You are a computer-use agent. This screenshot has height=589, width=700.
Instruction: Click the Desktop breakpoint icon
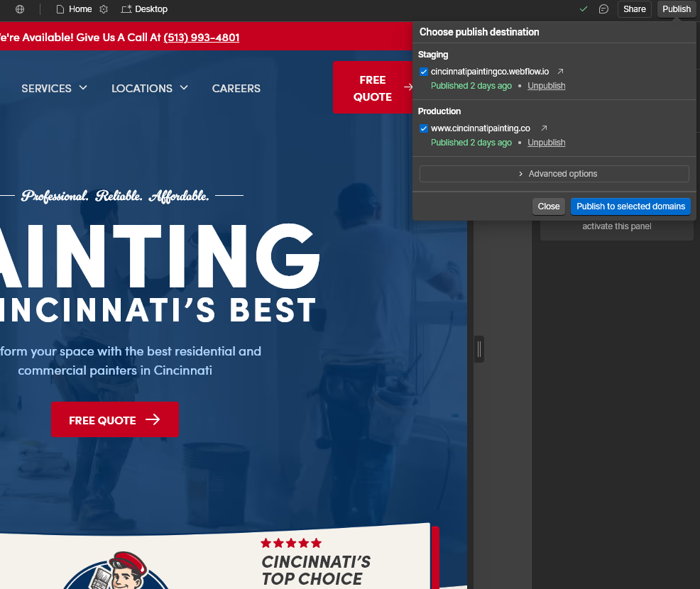pyautogui.click(x=126, y=9)
